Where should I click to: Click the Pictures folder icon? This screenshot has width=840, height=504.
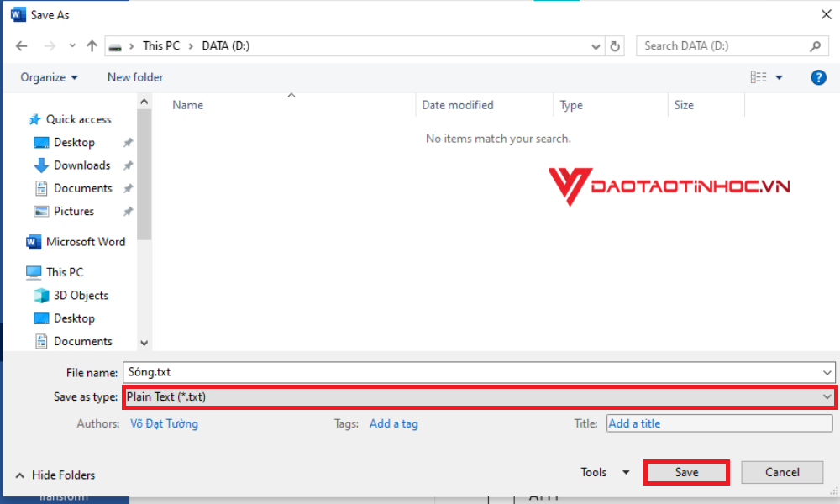coord(41,212)
